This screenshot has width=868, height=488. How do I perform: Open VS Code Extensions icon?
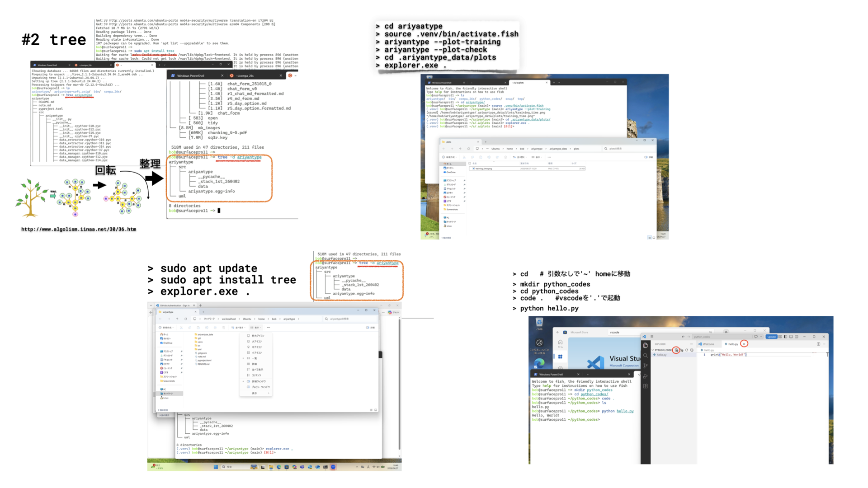point(646,386)
